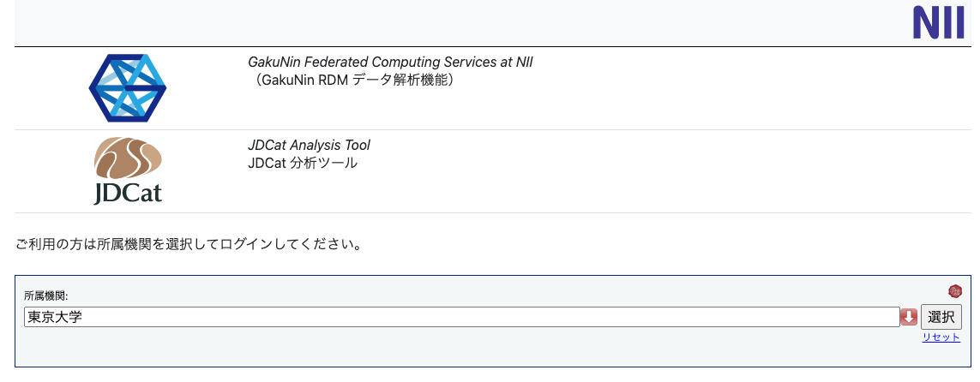This screenshot has height=382, width=980.
Task: Select the GakuNin Federated Computing Services title
Action: click(x=396, y=63)
